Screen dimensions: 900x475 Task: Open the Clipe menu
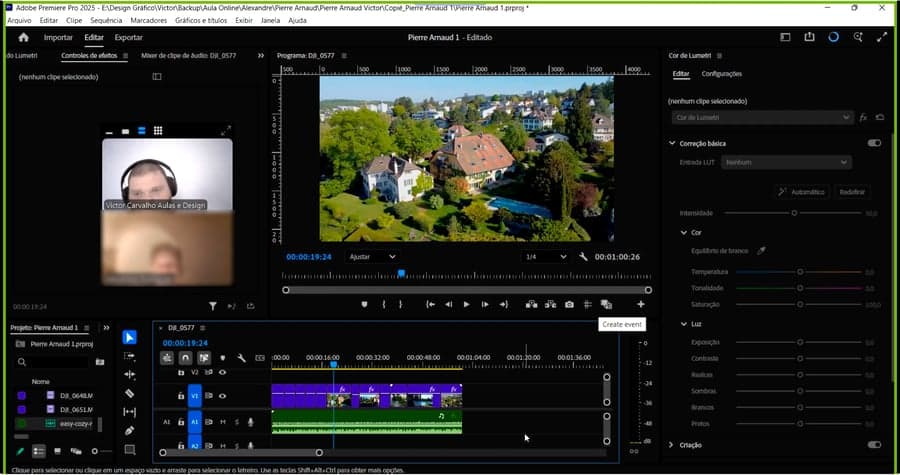74,20
